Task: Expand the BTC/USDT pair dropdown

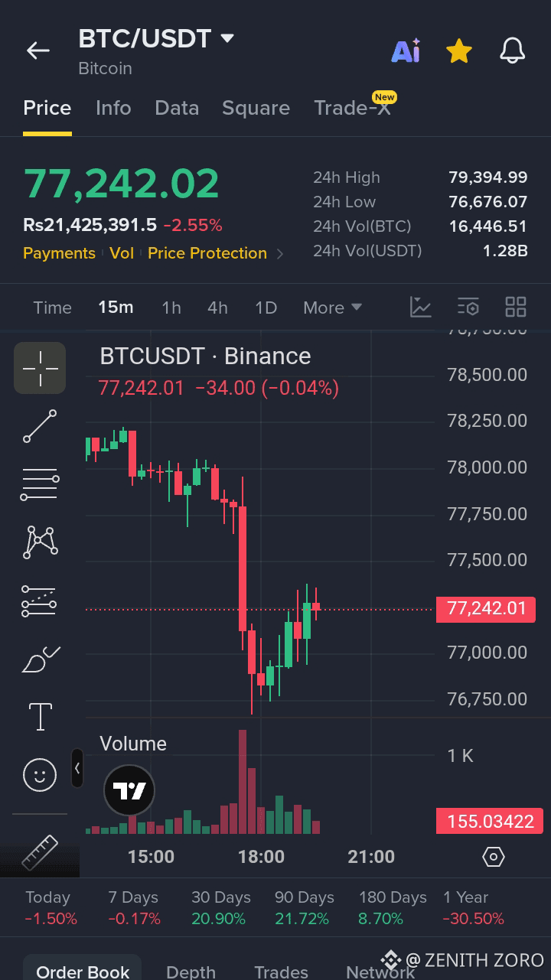Action: coord(227,38)
